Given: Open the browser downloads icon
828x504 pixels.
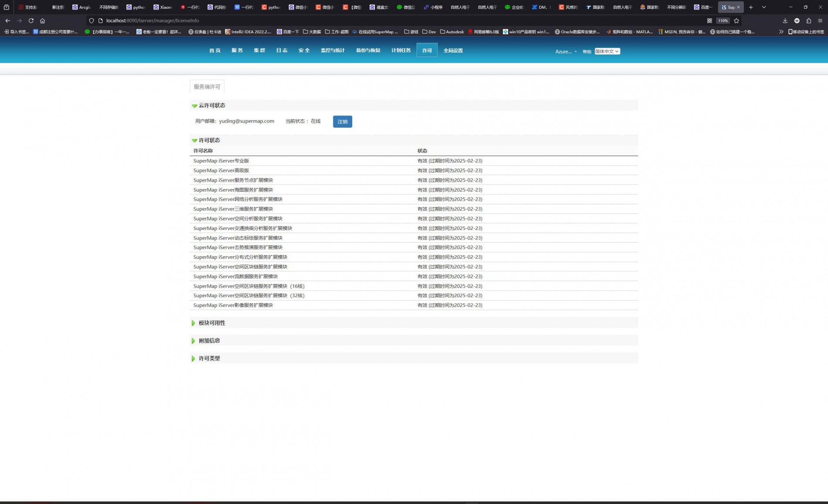Looking at the screenshot, I should pos(785,20).
